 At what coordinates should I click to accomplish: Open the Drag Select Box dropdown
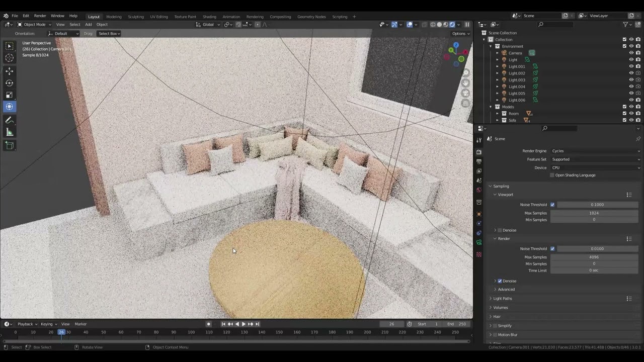tap(109, 34)
